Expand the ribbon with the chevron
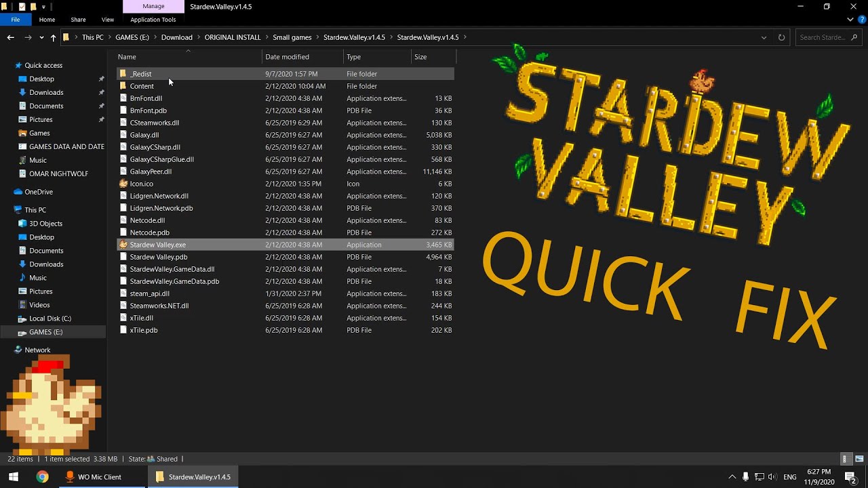Viewport: 868px width, 488px height. point(850,20)
